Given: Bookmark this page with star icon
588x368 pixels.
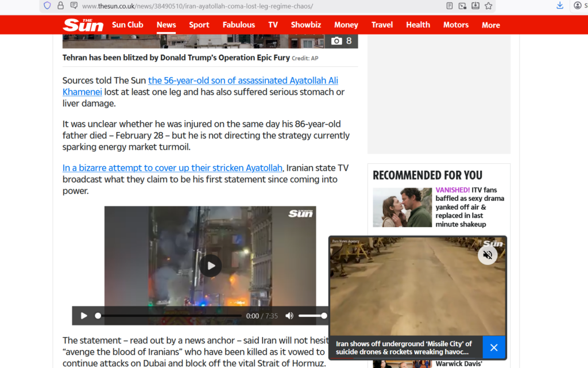Looking at the screenshot, I should [489, 6].
